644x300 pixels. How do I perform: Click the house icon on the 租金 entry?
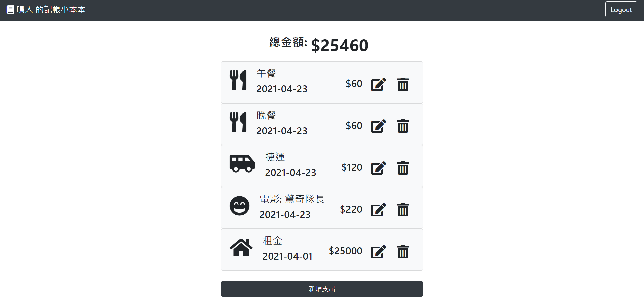(x=241, y=248)
